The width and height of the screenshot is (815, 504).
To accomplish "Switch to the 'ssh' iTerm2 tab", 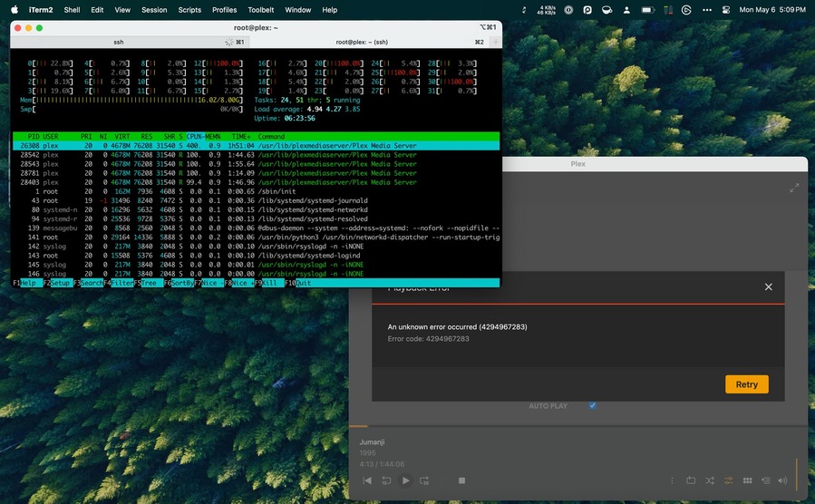I will [x=119, y=42].
